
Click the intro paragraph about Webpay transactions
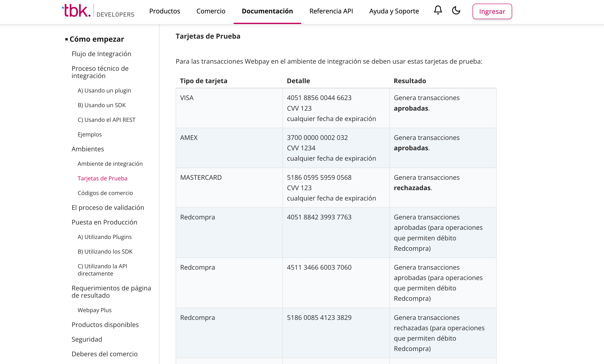(x=329, y=61)
